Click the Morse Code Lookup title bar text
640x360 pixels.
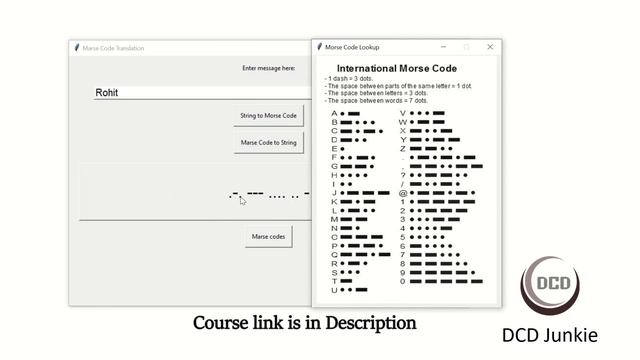click(352, 47)
